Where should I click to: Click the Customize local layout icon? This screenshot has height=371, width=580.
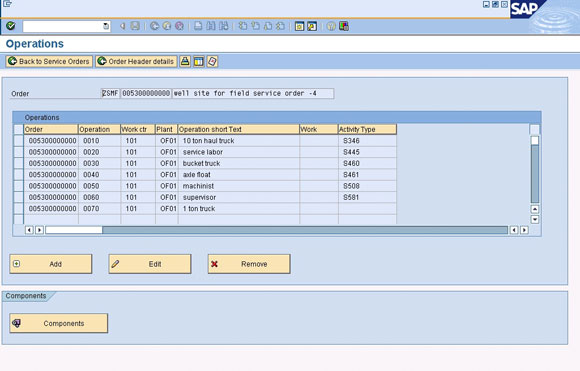344,26
